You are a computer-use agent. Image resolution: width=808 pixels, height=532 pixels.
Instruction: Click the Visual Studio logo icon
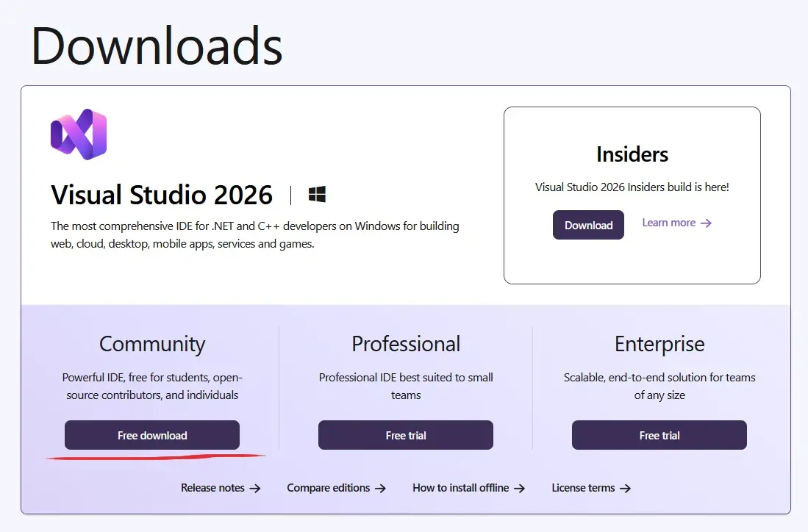point(79,134)
